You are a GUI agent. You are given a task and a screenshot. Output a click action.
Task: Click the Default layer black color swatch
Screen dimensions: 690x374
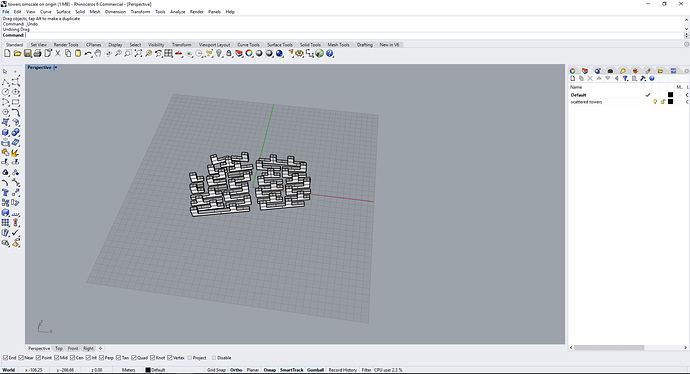coord(670,95)
